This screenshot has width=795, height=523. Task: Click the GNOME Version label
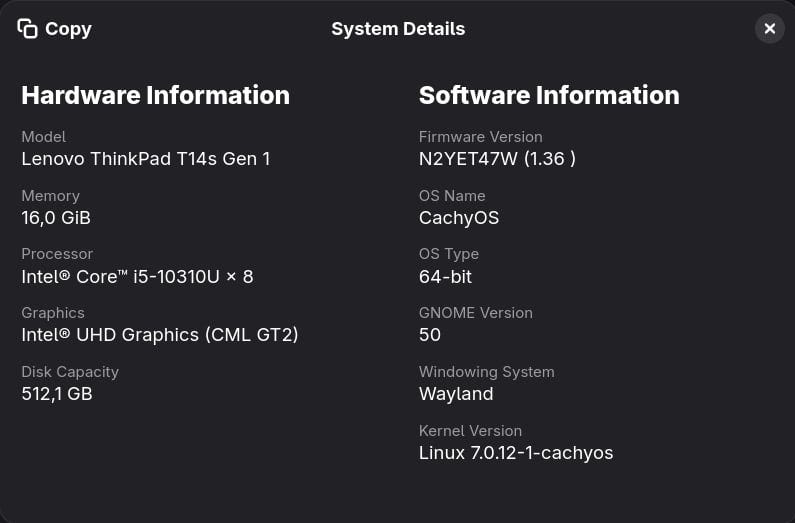(x=476, y=313)
